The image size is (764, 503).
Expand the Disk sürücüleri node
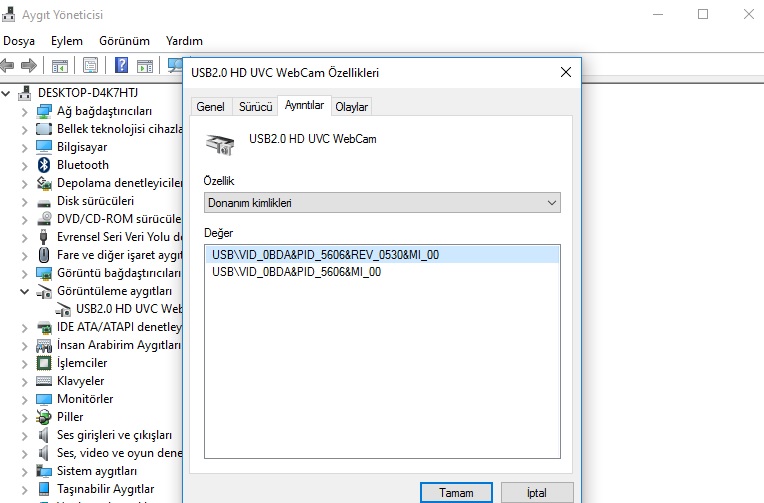click(x=24, y=201)
